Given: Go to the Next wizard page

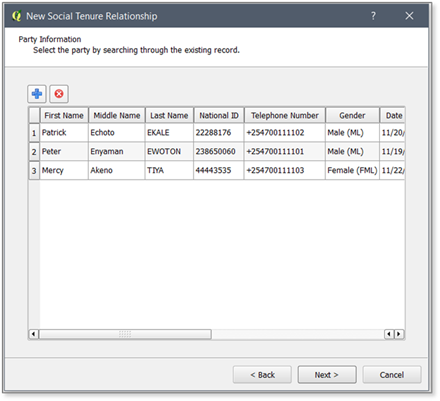Looking at the screenshot, I should [x=327, y=375].
